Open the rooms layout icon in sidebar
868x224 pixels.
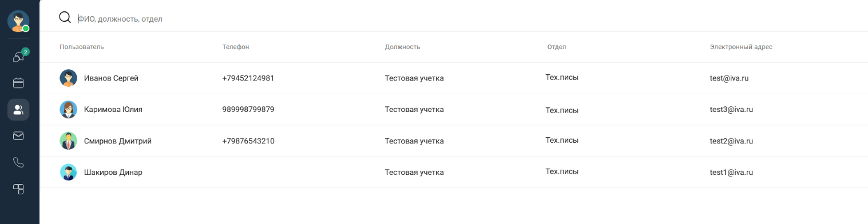coord(18,189)
